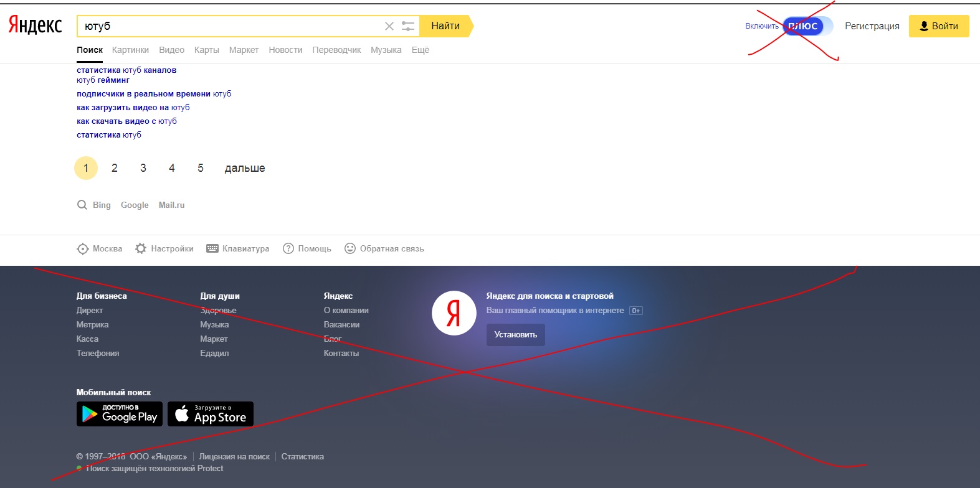This screenshot has height=488, width=980.
Task: Click the Москва location icon
Action: tap(82, 249)
